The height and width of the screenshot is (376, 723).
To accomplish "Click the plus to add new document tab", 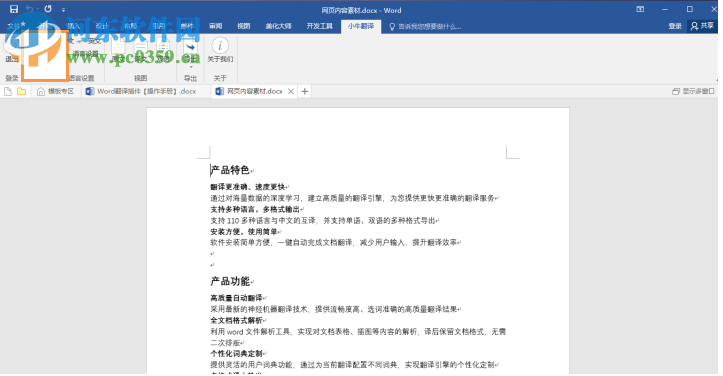I will pos(304,91).
